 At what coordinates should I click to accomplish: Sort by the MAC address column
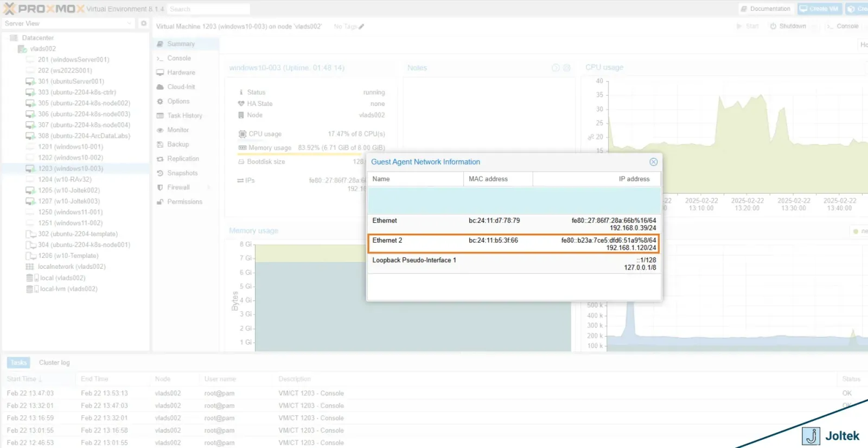pyautogui.click(x=498, y=179)
